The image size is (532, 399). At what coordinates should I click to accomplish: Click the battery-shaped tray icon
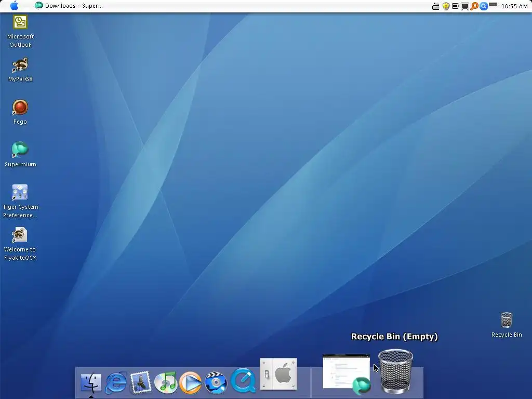pos(455,6)
